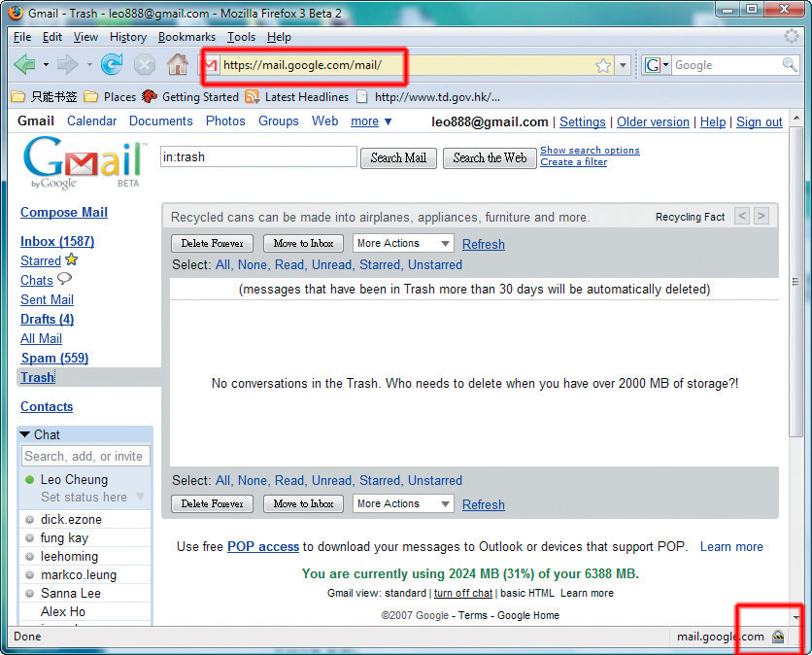812x655 pixels.
Task: Click the chat bubble icon beside Chats
Action: click(64, 279)
